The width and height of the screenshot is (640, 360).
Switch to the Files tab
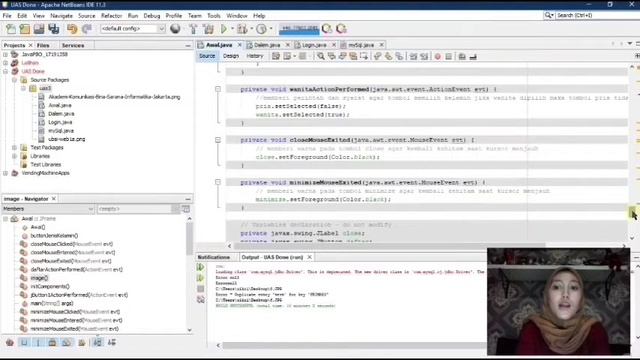pos(43,45)
